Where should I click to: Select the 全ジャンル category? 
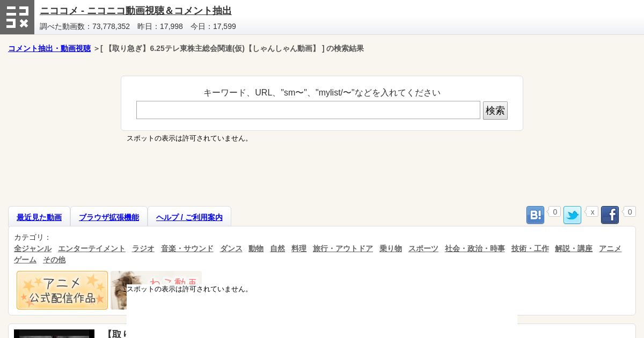point(33,248)
